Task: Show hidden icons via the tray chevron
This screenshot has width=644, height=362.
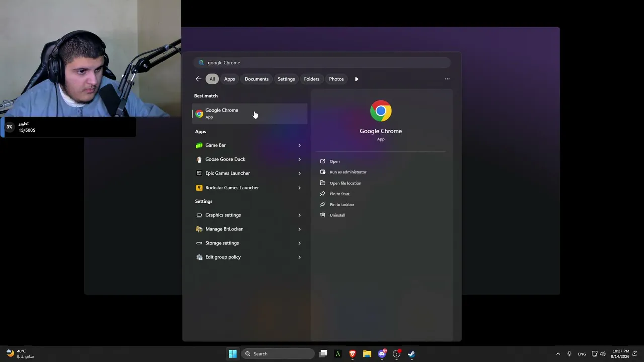Action: [x=558, y=354]
